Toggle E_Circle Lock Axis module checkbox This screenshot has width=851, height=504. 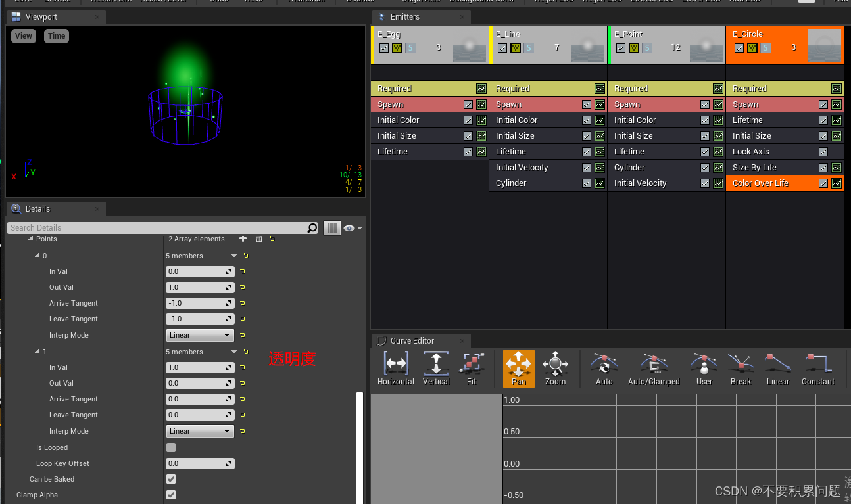[x=823, y=152]
